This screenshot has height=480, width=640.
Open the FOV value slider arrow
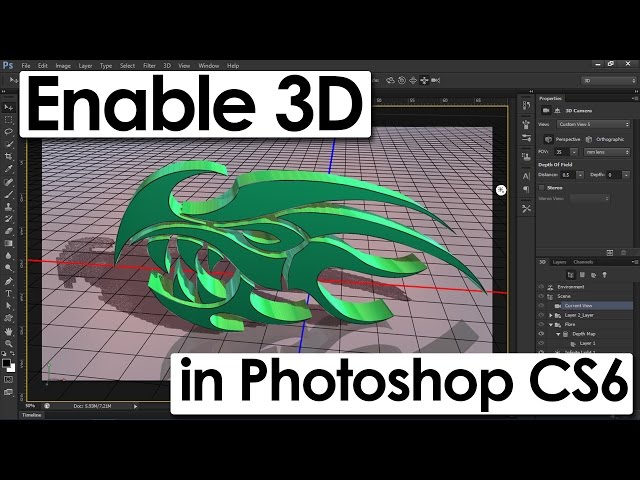[574, 152]
